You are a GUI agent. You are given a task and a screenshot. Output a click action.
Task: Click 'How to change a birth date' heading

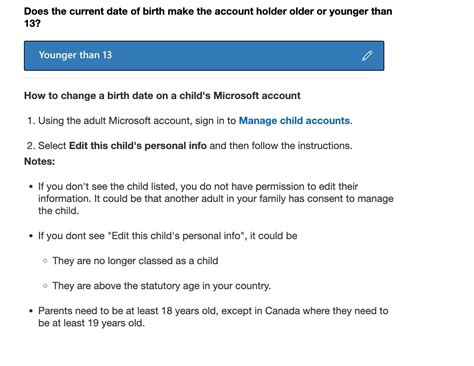162,96
